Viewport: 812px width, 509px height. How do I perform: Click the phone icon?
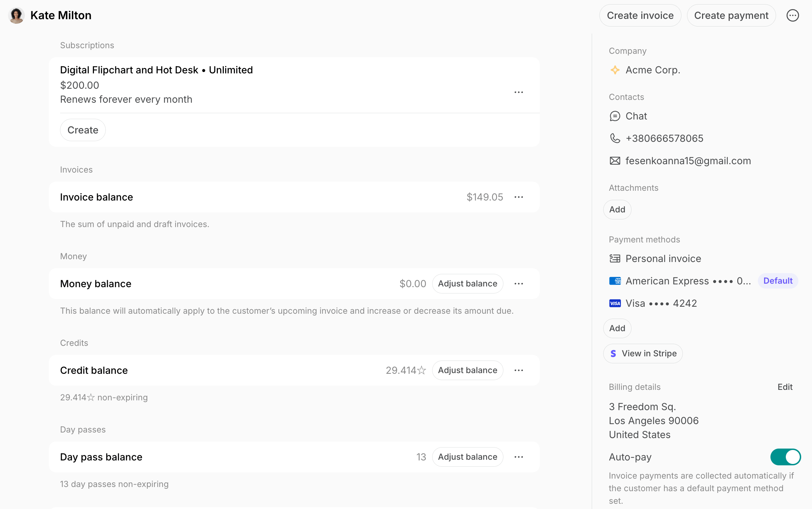click(615, 138)
